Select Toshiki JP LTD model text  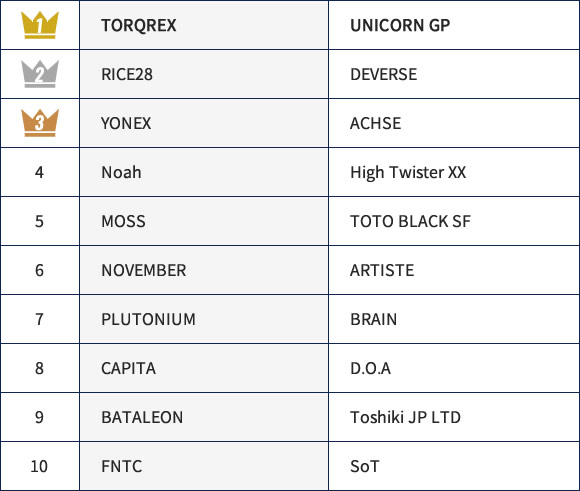point(405,417)
